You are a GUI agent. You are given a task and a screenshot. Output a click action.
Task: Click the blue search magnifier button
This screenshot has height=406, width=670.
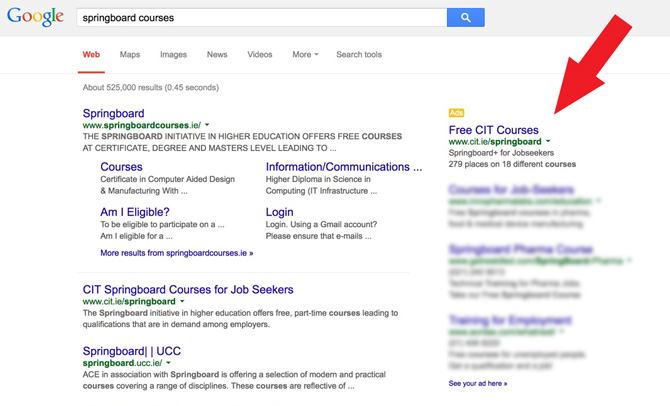(466, 18)
